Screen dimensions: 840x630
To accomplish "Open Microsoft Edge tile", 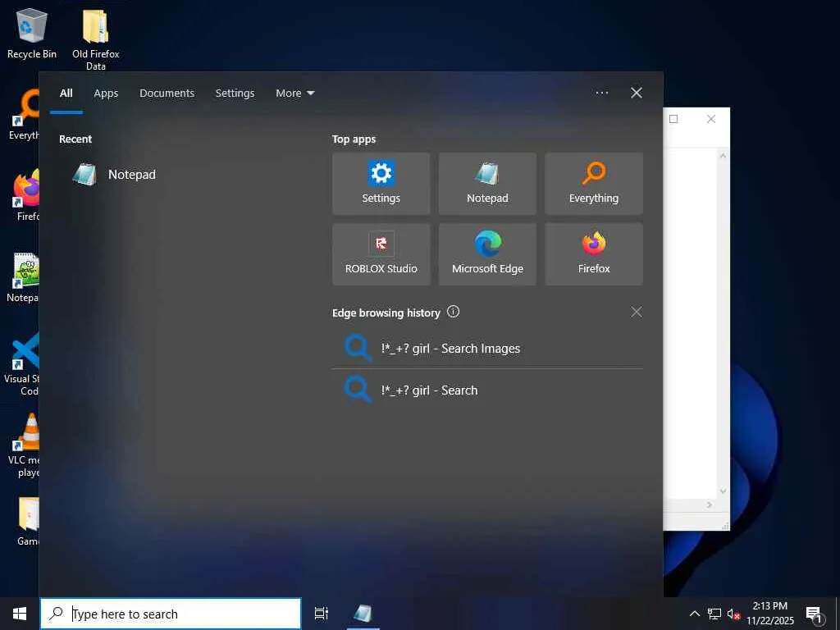I will click(487, 254).
